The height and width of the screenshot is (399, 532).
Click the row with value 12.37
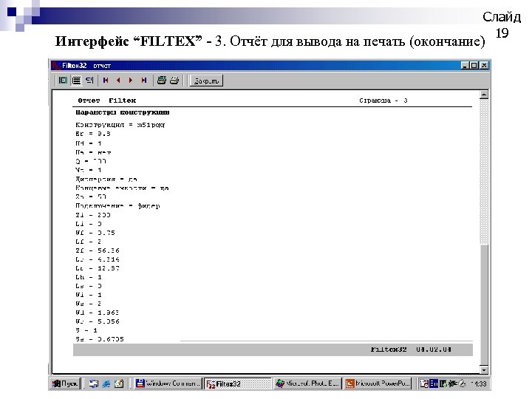coord(98,268)
